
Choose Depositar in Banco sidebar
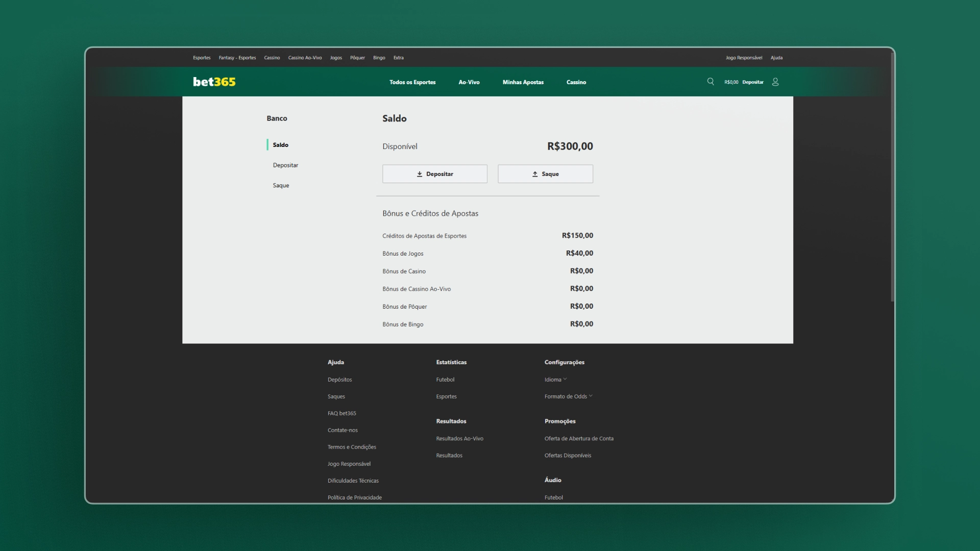[285, 165]
